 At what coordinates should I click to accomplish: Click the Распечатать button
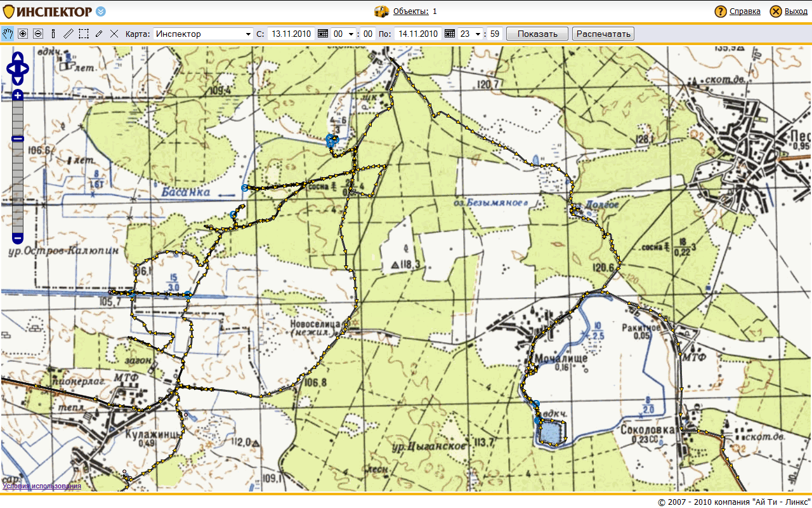click(603, 34)
